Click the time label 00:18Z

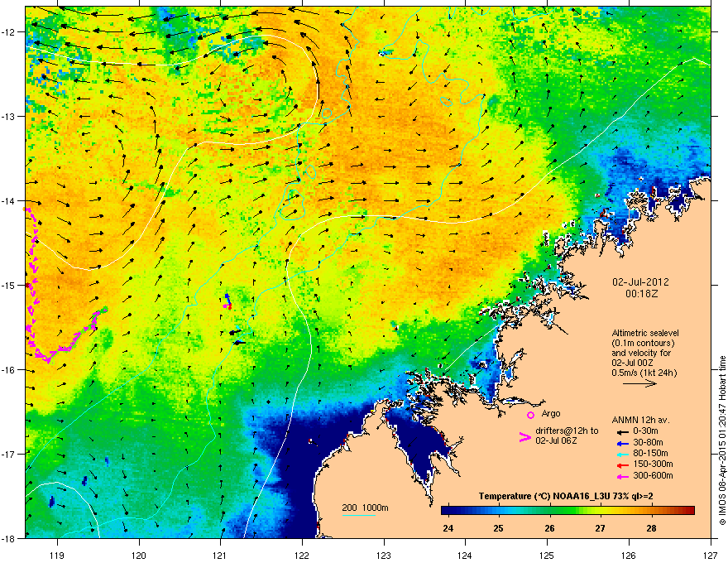click(x=642, y=294)
